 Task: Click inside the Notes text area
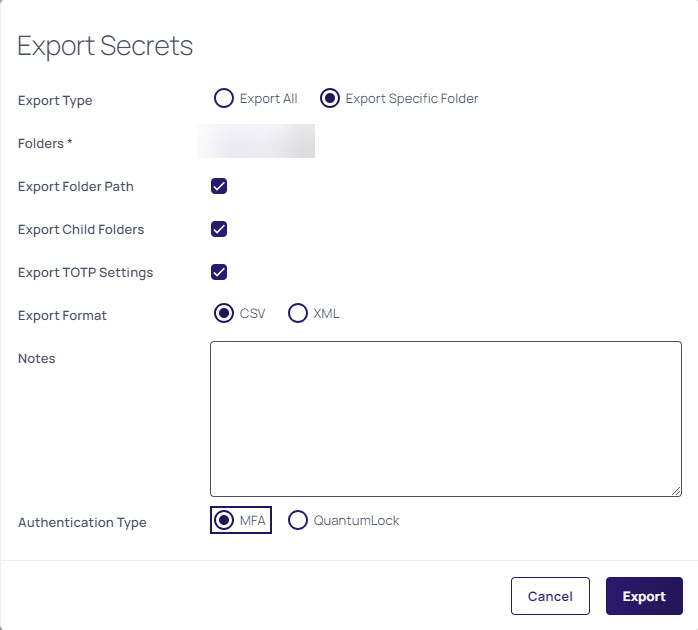coord(446,419)
